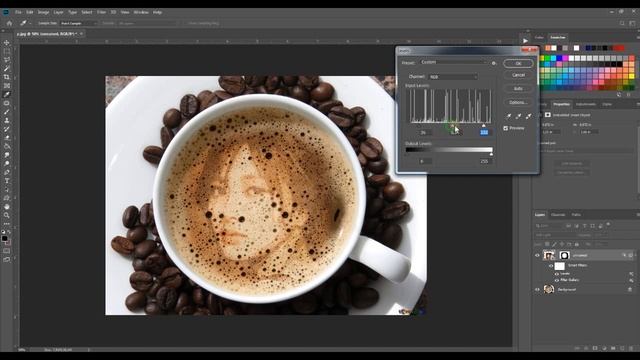
Task: Open the layer blend mode dropdown
Action: 553,235
